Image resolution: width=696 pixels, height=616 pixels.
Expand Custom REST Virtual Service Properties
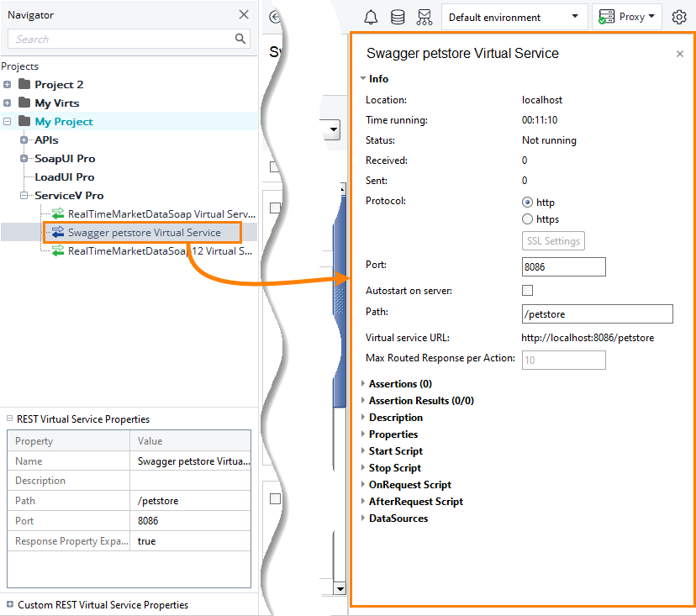click(10, 604)
